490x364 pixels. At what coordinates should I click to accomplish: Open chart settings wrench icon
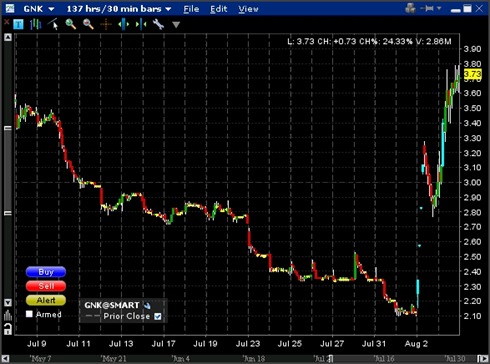click(158, 24)
